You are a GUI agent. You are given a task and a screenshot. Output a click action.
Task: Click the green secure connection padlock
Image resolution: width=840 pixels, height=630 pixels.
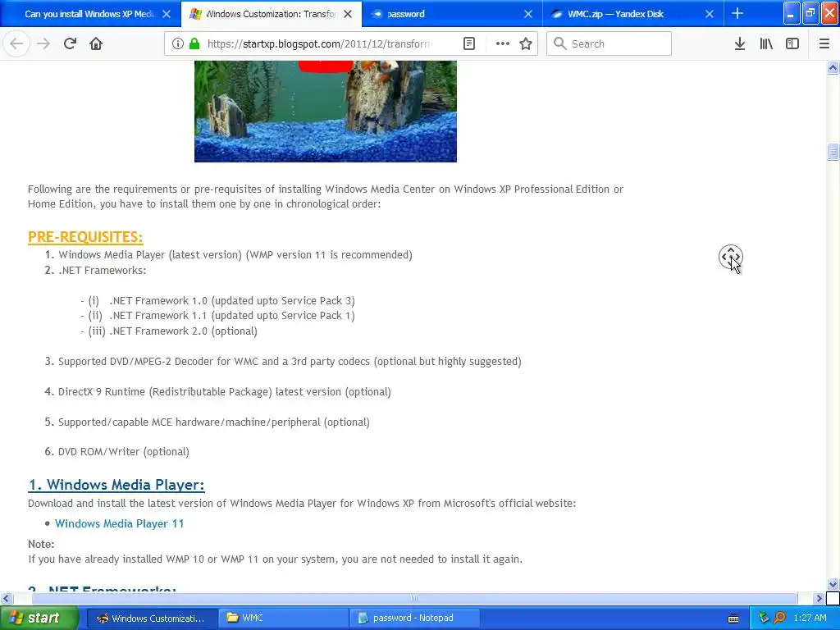pos(194,43)
